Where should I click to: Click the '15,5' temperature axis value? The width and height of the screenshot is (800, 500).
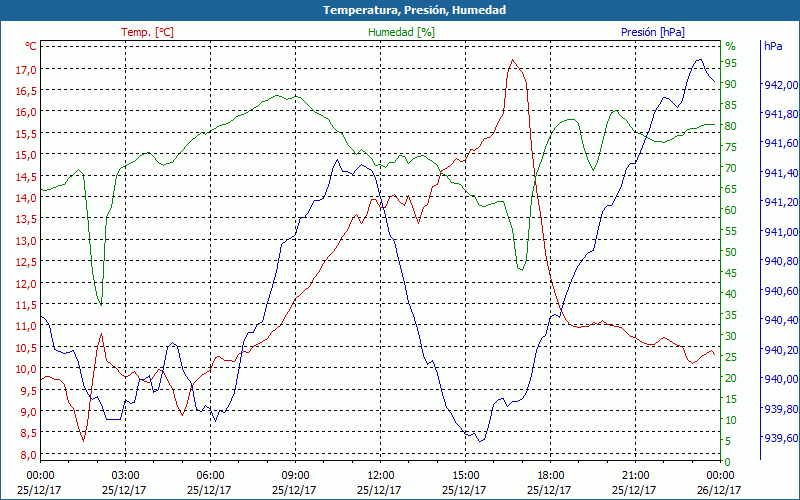click(27, 134)
